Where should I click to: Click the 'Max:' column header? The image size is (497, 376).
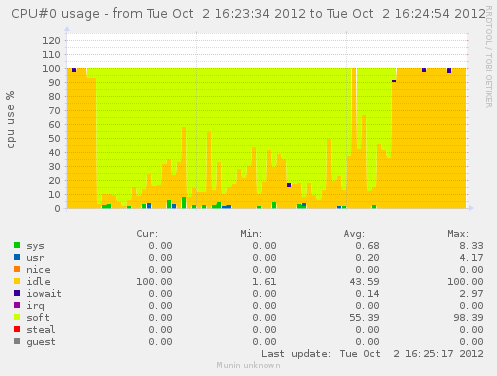(x=458, y=234)
